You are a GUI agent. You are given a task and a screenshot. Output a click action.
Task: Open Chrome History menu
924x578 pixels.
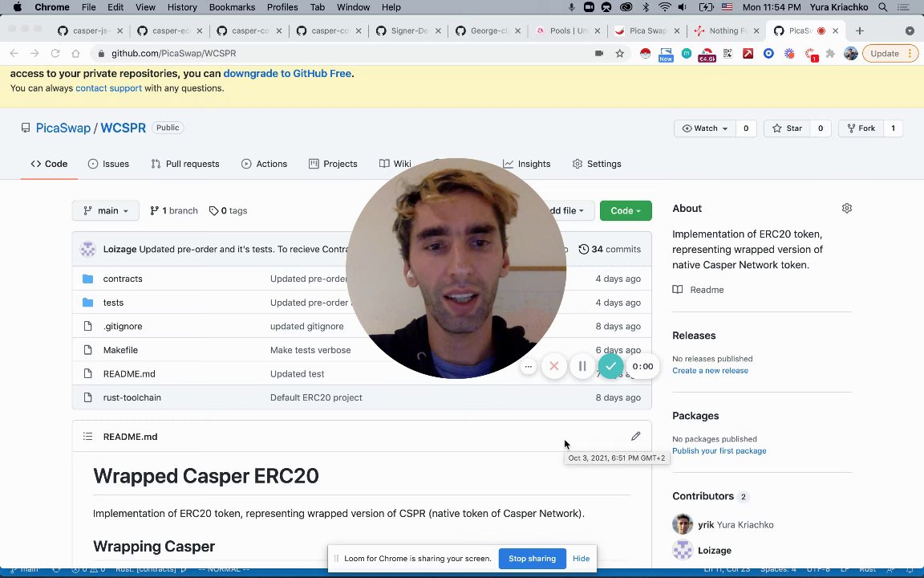[182, 7]
